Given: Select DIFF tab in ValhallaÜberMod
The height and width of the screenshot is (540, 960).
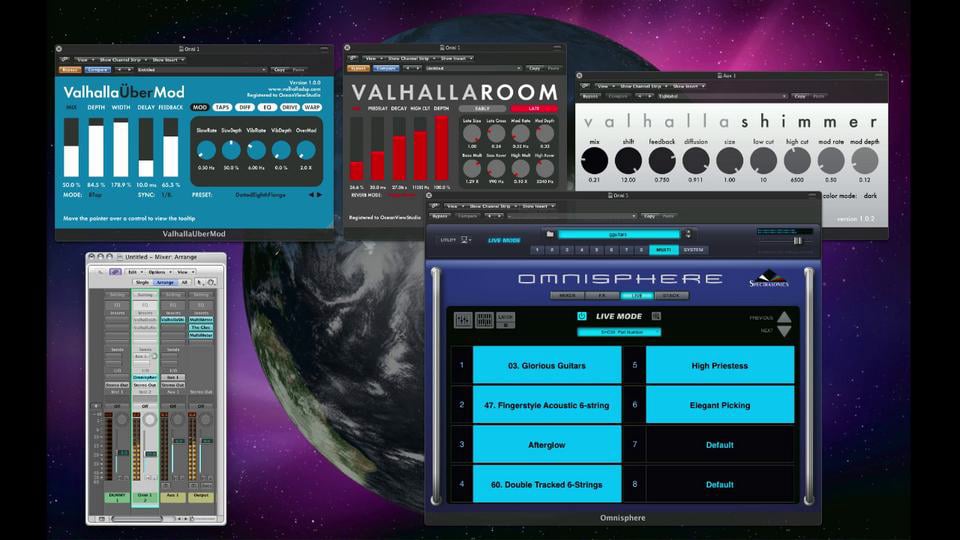Looking at the screenshot, I should (x=245, y=107).
